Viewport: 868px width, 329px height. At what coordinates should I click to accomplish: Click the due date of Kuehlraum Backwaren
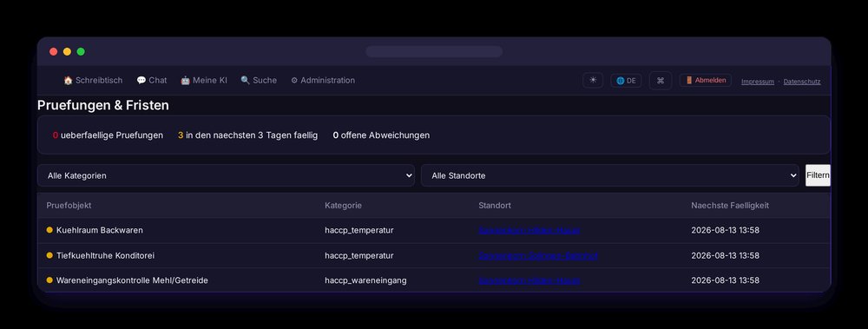(x=725, y=230)
